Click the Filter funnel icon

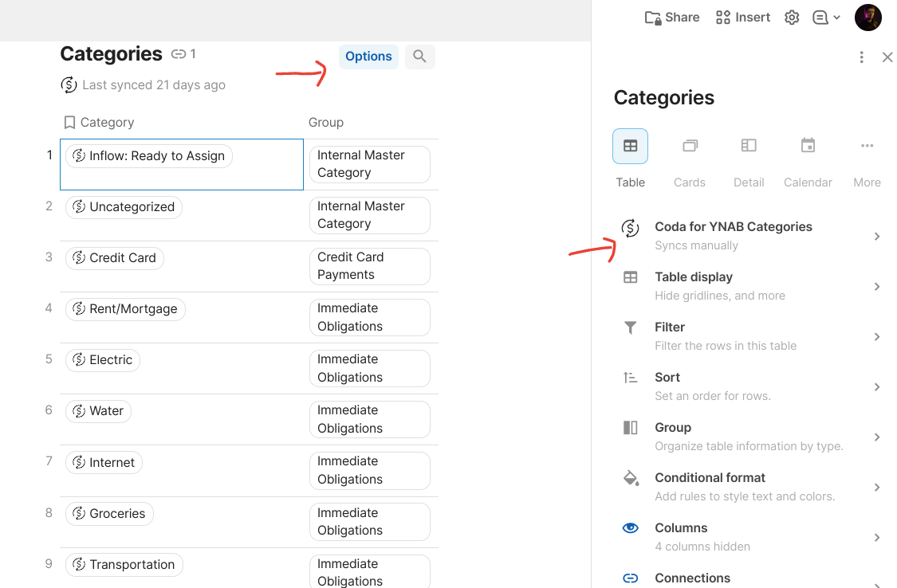(x=631, y=327)
